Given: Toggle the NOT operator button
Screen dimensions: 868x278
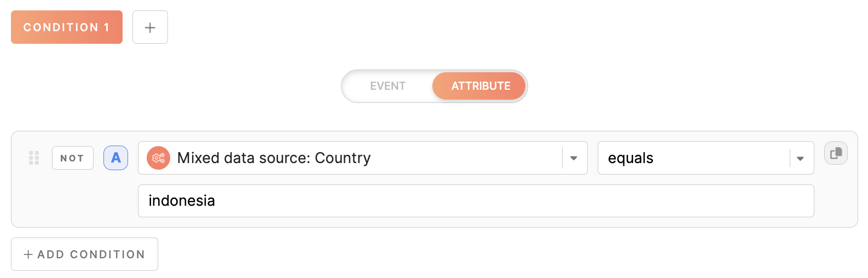Looking at the screenshot, I should point(72,158).
